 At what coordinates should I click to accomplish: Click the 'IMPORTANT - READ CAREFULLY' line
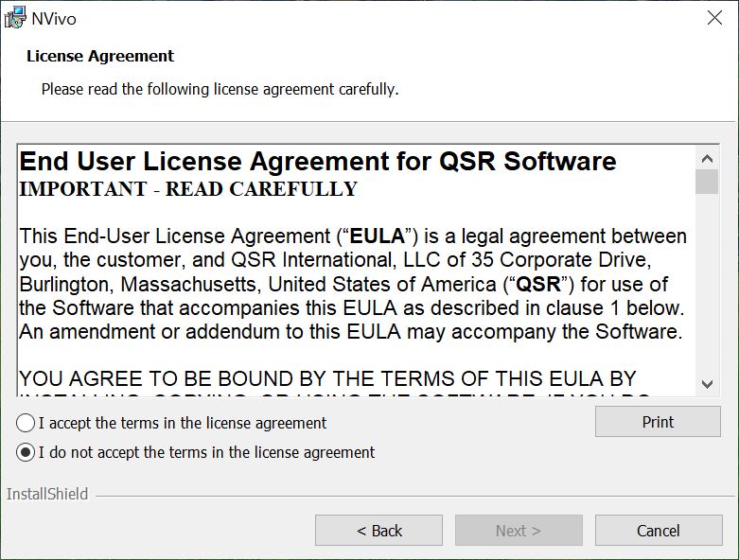188,189
